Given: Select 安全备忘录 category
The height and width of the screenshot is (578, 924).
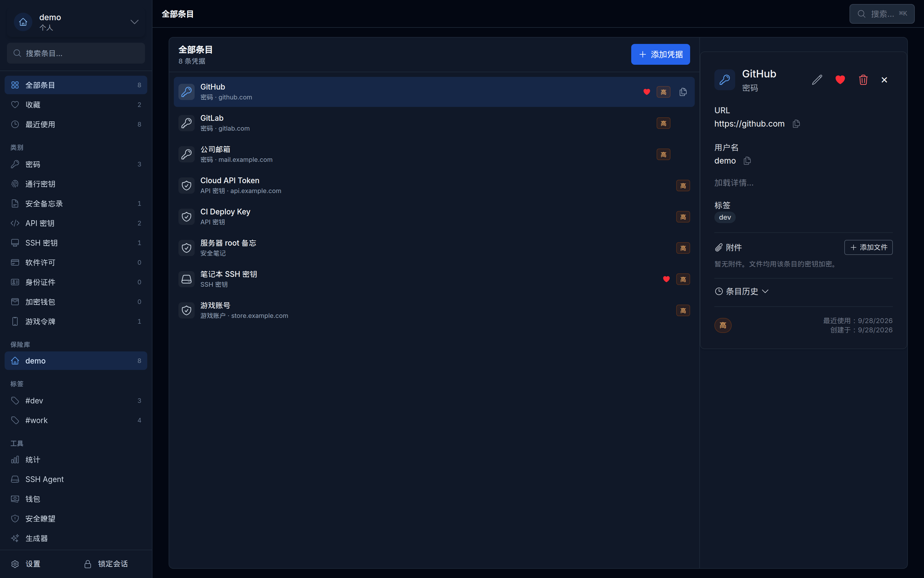Looking at the screenshot, I should 76,203.
